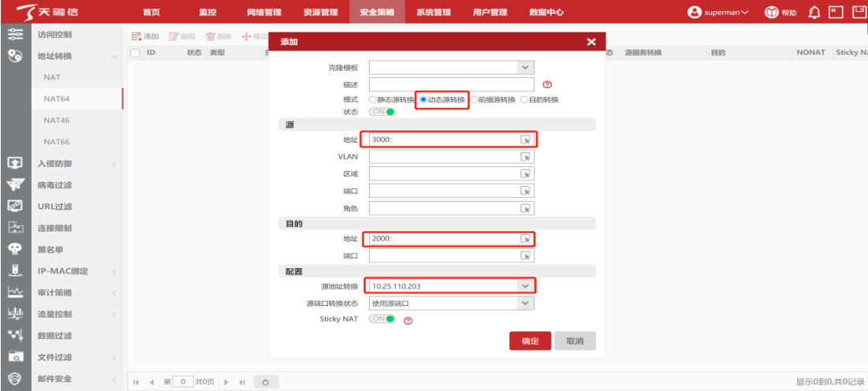Click the 审计策略 chart icon
868x391 pixels.
coord(16,292)
